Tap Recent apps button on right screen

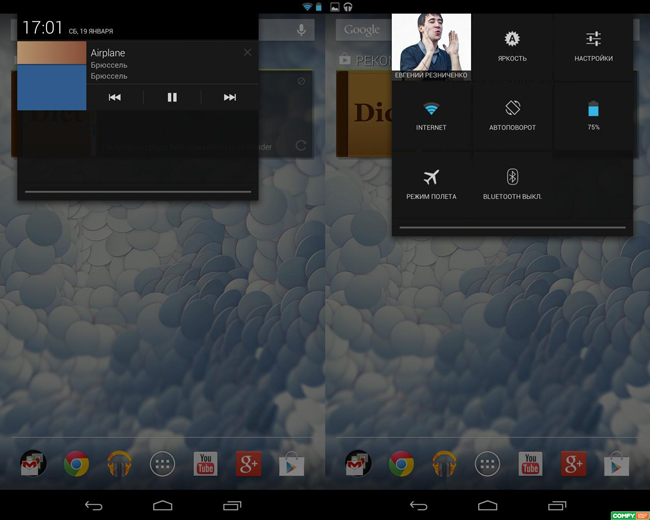click(x=557, y=505)
